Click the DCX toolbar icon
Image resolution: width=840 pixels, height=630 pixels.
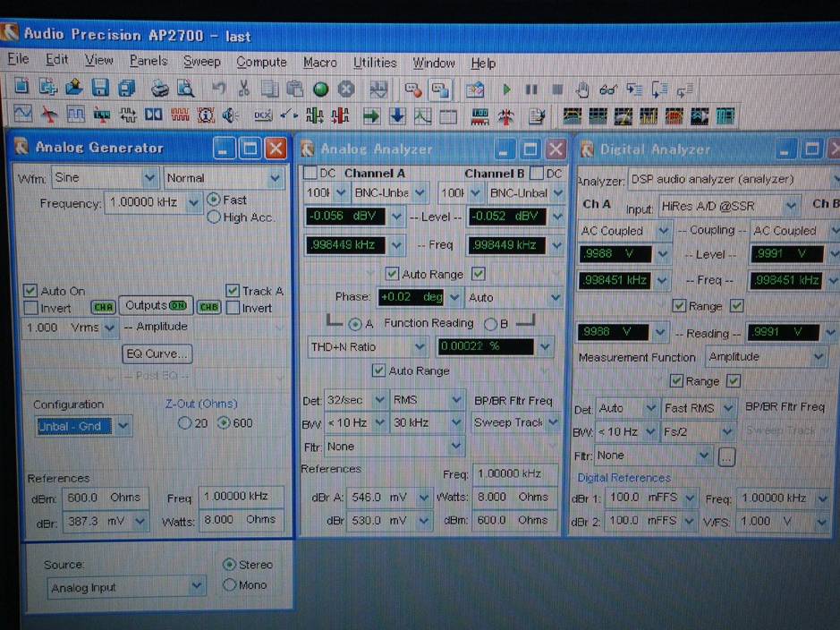[x=262, y=115]
